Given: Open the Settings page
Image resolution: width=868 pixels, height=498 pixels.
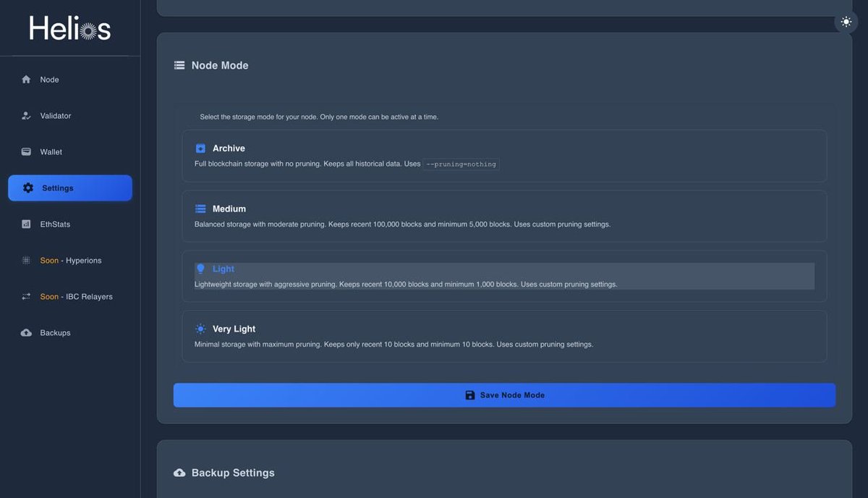Looking at the screenshot, I should click(70, 188).
